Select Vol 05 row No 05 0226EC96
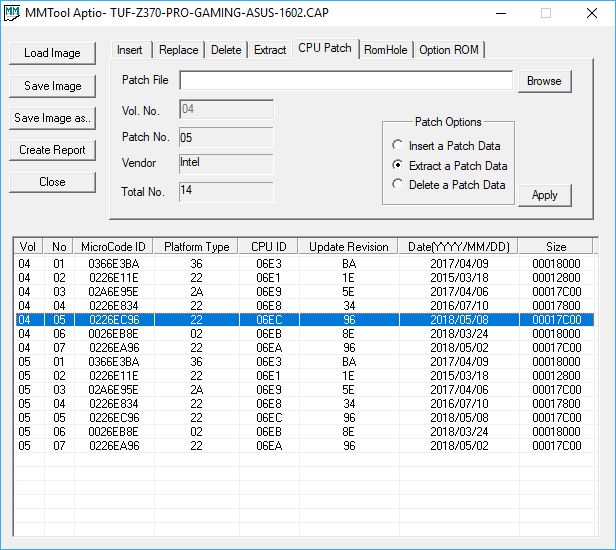This screenshot has height=550, width=616. pos(304,418)
